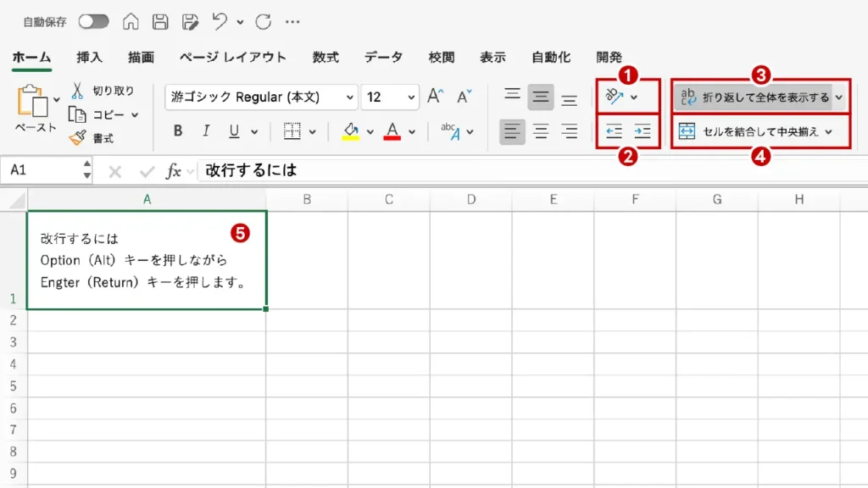Click 折り返して全体を表示する button

754,97
